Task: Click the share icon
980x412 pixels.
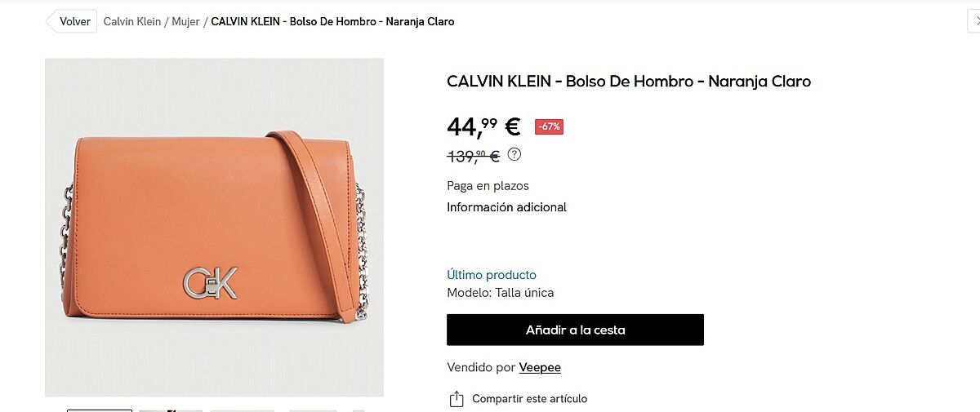Action: click(x=456, y=399)
